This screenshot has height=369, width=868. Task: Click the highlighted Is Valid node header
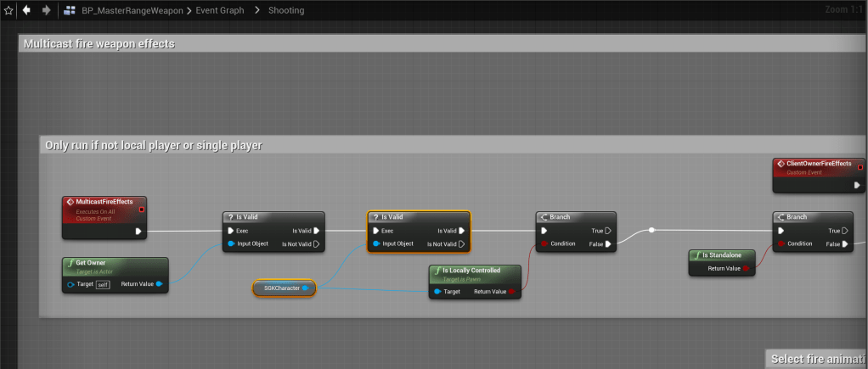click(x=418, y=217)
